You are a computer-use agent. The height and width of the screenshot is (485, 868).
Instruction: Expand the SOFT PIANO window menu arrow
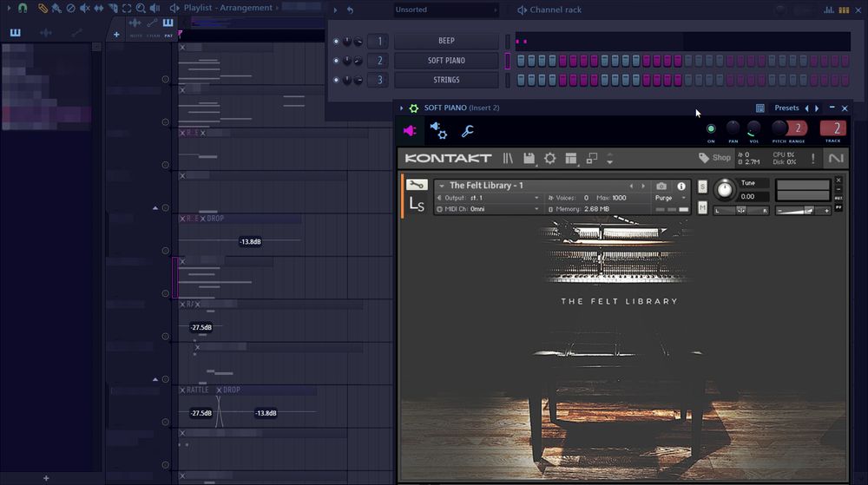click(401, 108)
